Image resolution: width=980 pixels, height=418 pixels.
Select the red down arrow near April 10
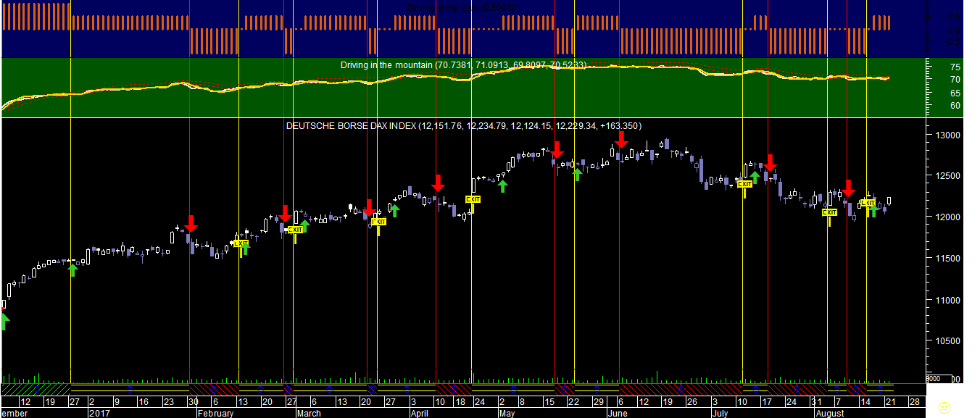click(x=437, y=183)
